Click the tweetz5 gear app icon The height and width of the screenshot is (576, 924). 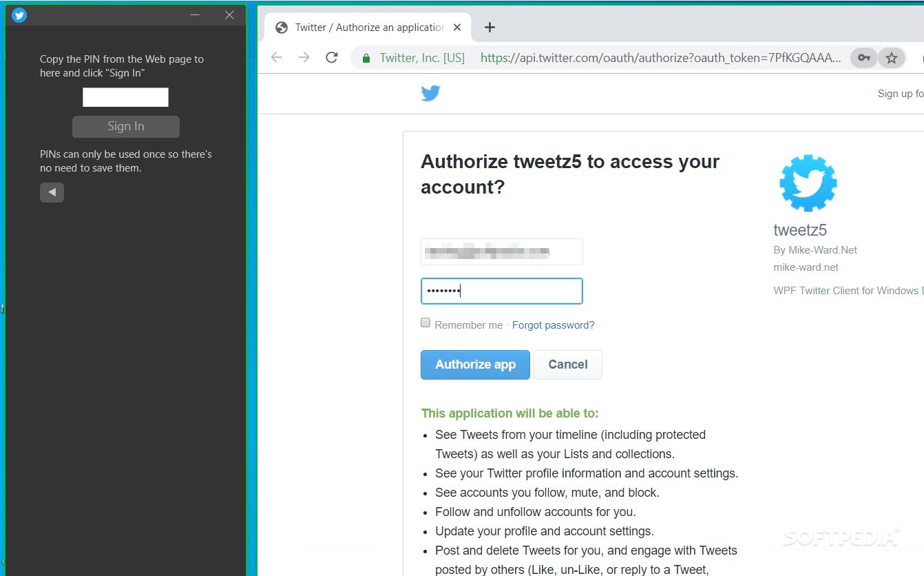(808, 183)
